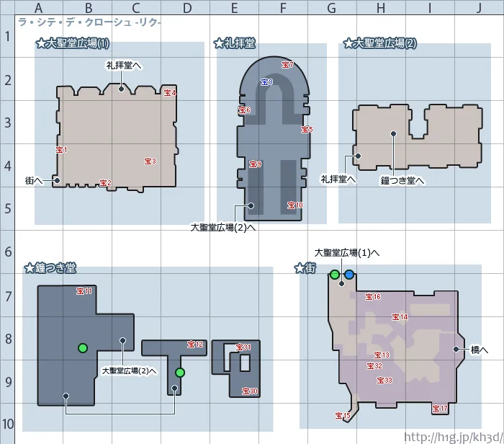This screenshot has width=504, height=444.
Task: Click column header E on the grid
Action: tap(234, 7)
